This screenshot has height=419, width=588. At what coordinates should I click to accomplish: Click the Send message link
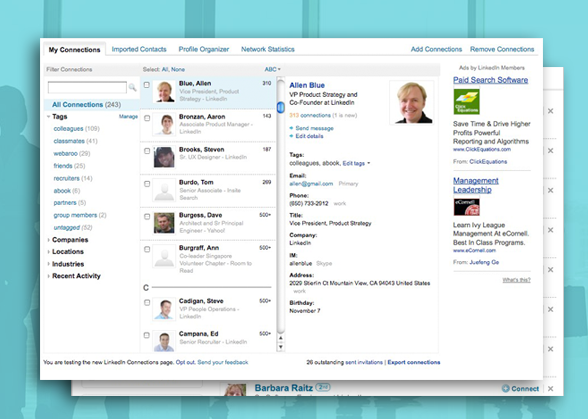click(314, 128)
